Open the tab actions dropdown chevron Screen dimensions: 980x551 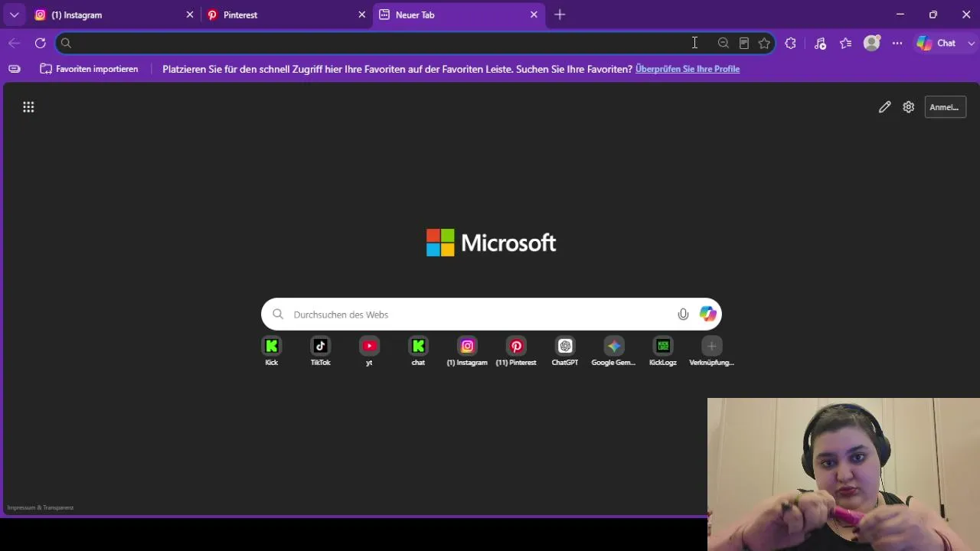tap(14, 15)
